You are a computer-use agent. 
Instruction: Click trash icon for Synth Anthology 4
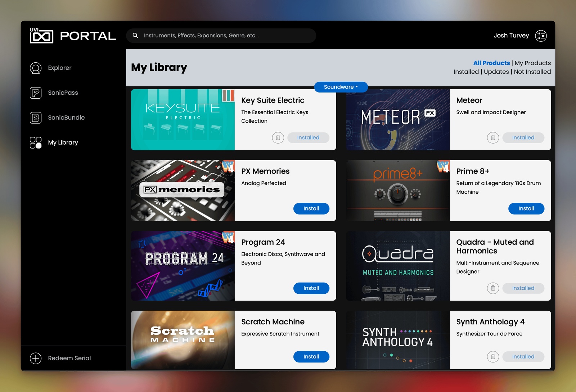click(493, 356)
